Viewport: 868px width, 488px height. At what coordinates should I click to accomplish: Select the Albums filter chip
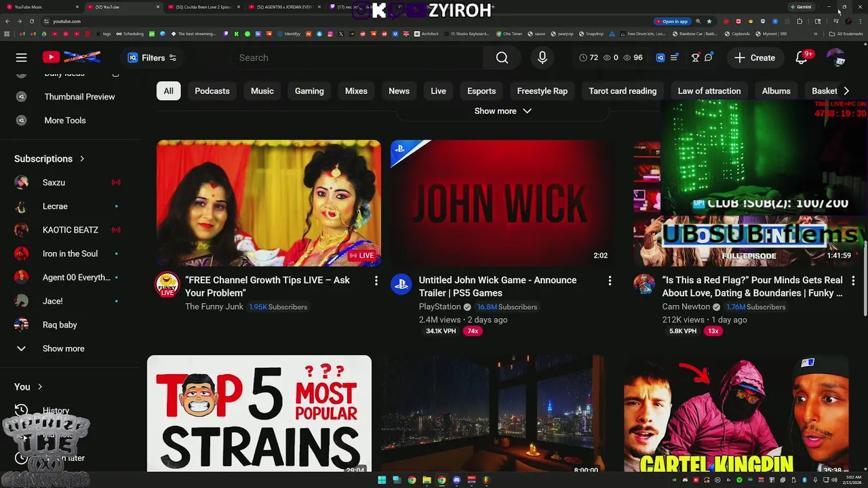(776, 91)
